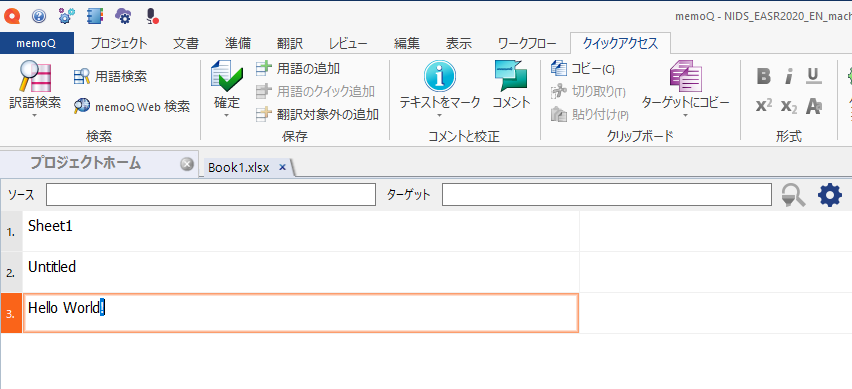Switch to プロジェクトホーム document tab
This screenshot has height=389, width=852.
click(x=85, y=163)
